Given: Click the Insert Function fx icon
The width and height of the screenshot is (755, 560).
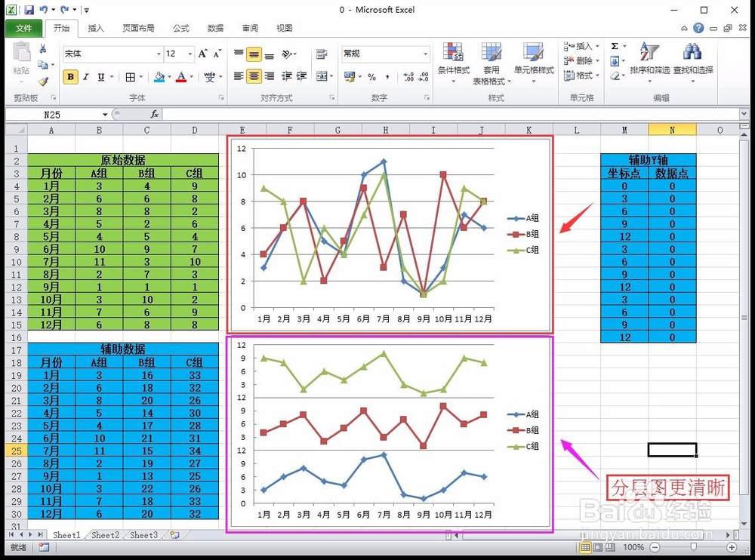Looking at the screenshot, I should coord(155,114).
